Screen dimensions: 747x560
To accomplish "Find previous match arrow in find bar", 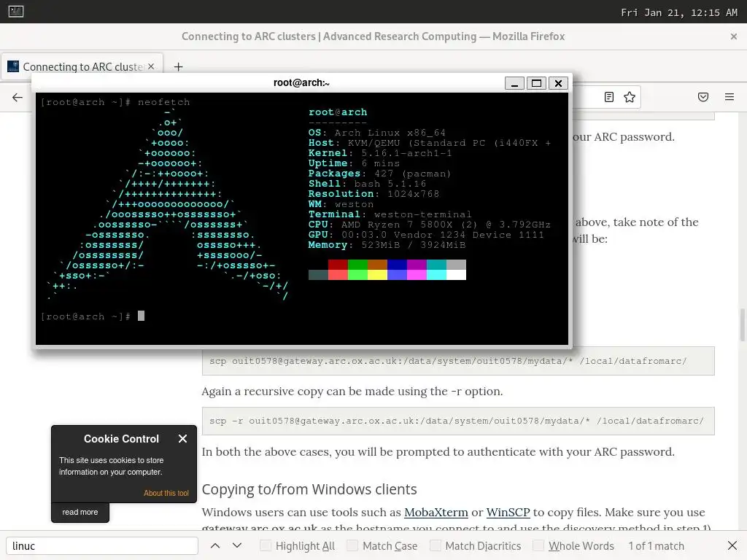I will 215,545.
